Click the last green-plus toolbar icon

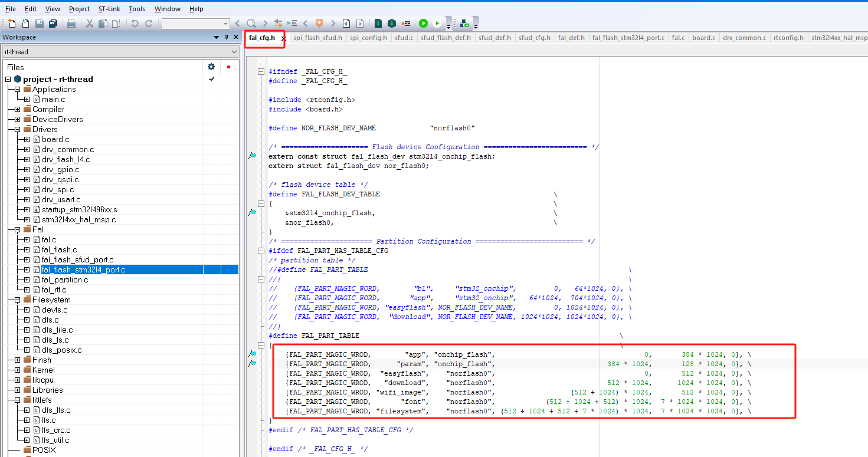464,24
